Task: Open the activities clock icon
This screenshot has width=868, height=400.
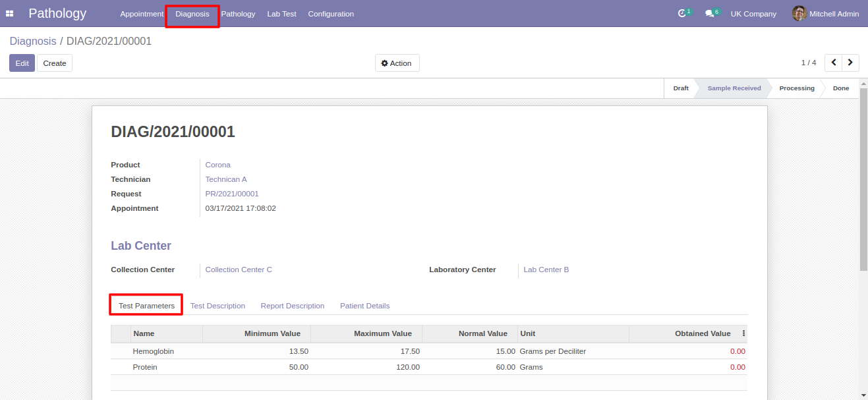Action: (x=682, y=14)
